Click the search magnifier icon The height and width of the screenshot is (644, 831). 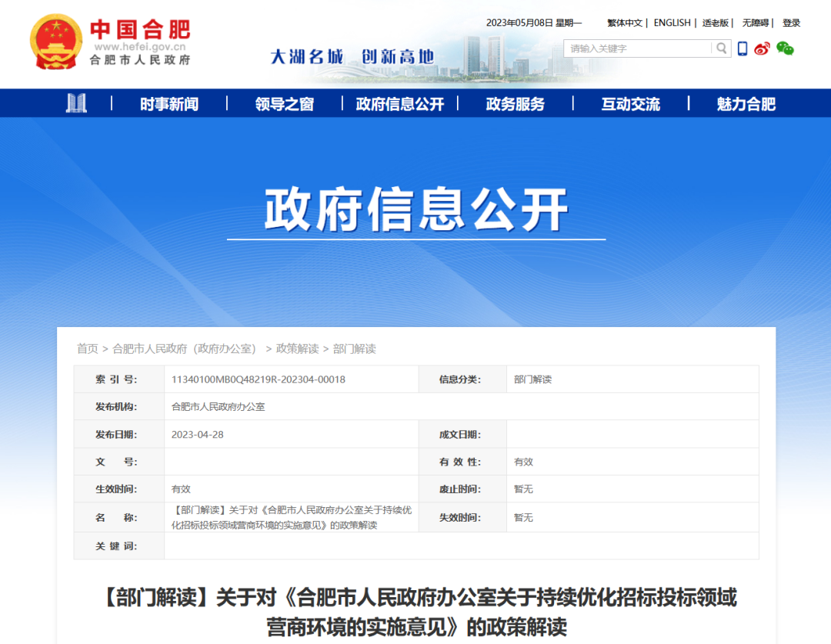point(721,48)
